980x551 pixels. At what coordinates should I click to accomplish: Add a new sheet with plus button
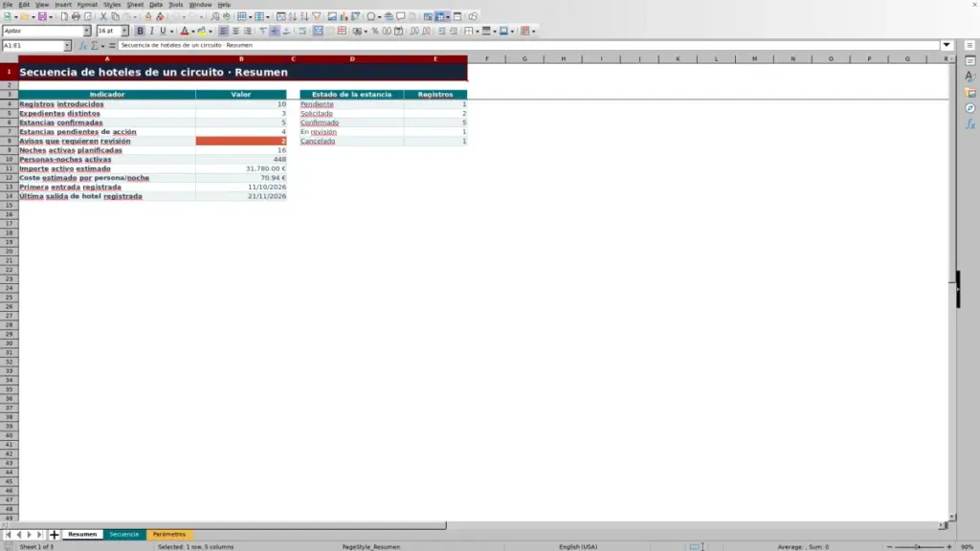(x=54, y=535)
